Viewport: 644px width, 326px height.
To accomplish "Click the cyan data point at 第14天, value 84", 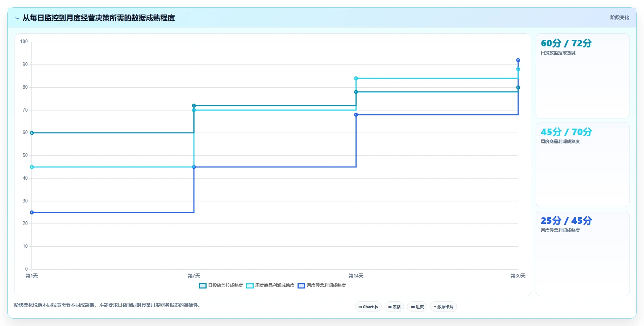I will pos(356,78).
